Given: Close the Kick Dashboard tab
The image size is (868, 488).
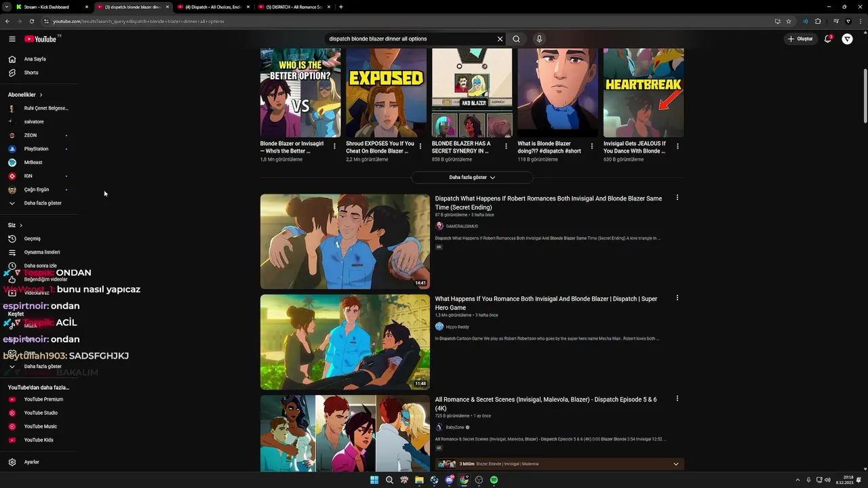Looking at the screenshot, I should click(x=86, y=7).
